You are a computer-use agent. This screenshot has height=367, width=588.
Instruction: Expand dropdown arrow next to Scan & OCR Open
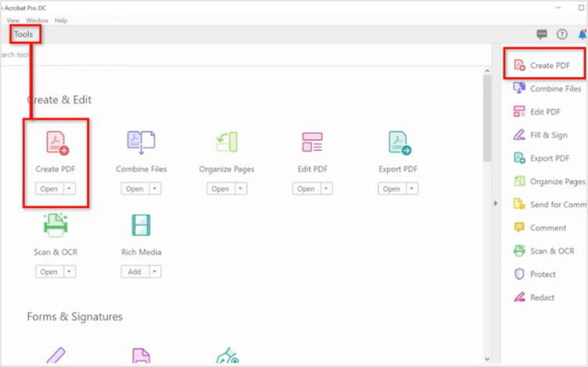click(69, 271)
